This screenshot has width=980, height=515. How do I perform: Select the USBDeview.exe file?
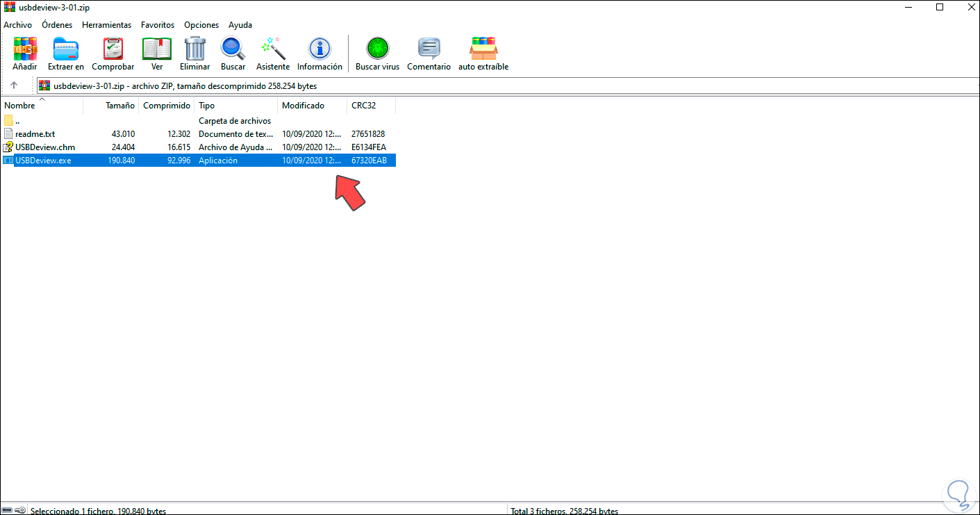[x=199, y=161]
